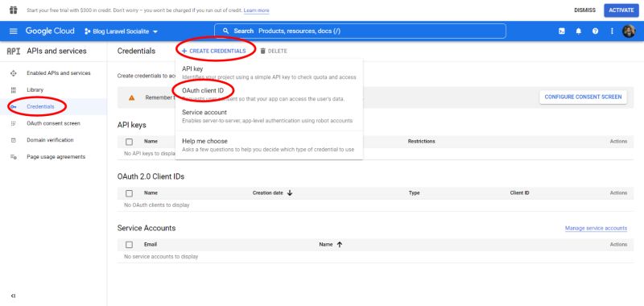Click the Delete button with trash icon
The image size is (644, 306).
[274, 51]
